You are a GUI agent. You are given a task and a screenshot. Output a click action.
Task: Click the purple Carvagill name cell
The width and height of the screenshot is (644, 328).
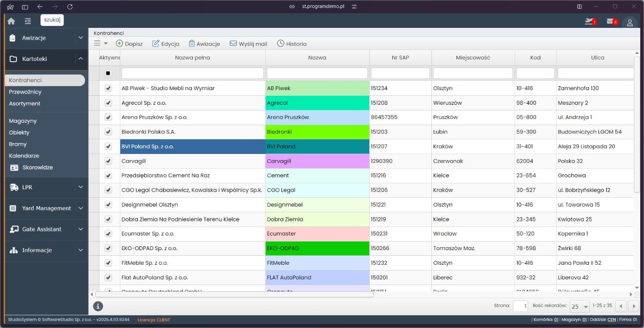click(317, 161)
